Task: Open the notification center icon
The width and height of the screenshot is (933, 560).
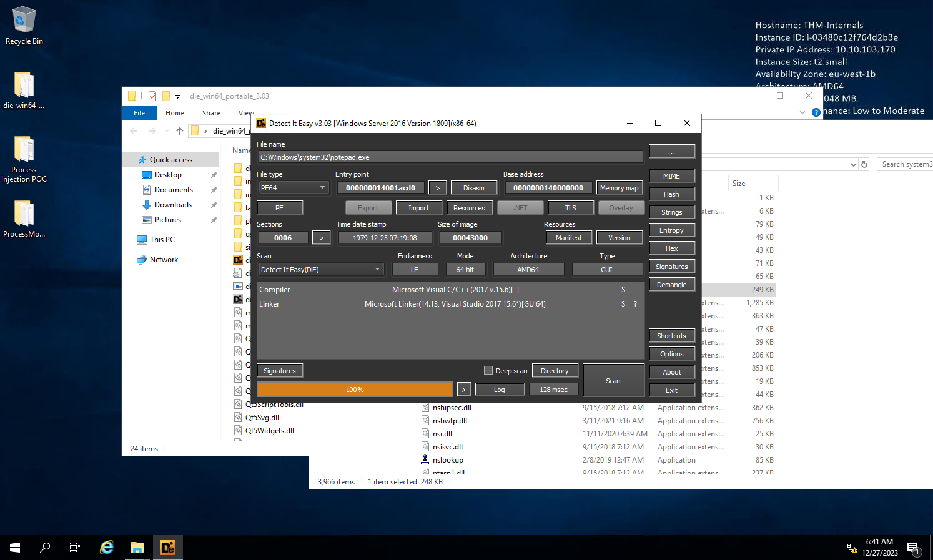Action: 914,548
